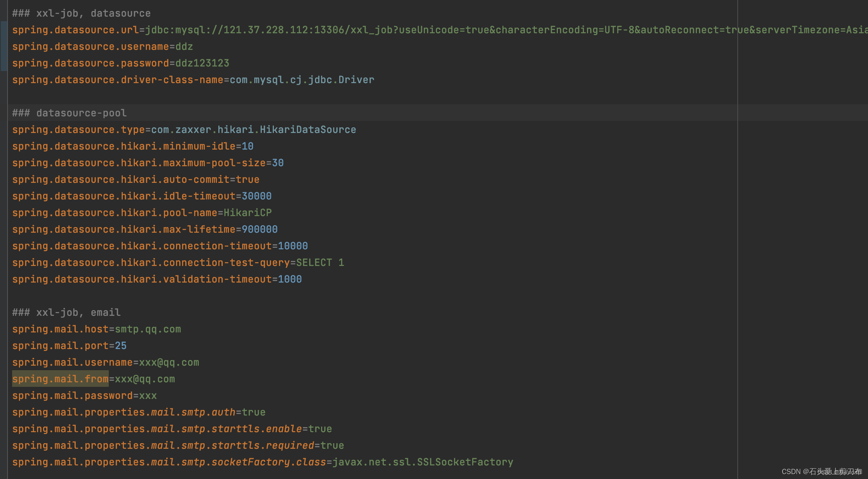Click the smtp.qq.com mail host value
Viewport: 868px width, 479px height.
point(148,329)
